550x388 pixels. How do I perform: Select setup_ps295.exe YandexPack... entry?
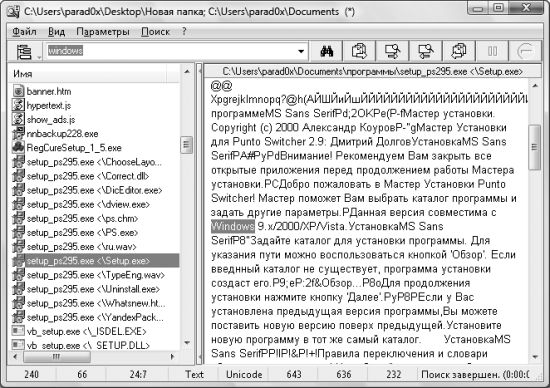[x=95, y=317]
